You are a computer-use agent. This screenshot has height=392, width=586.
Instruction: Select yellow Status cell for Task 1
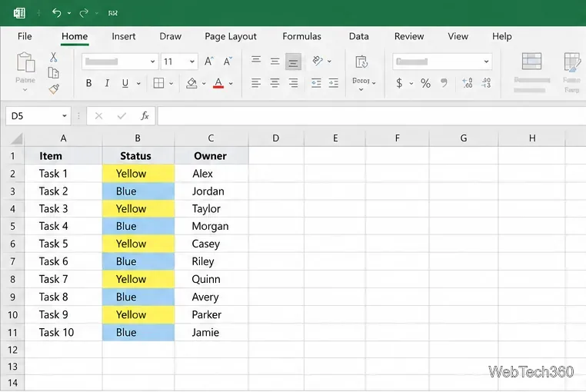(x=138, y=174)
